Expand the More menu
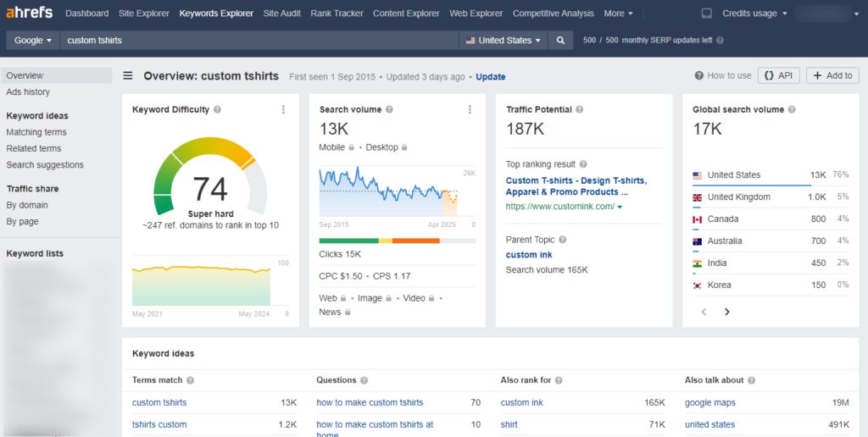Image resolution: width=868 pixels, height=437 pixels. tap(618, 14)
